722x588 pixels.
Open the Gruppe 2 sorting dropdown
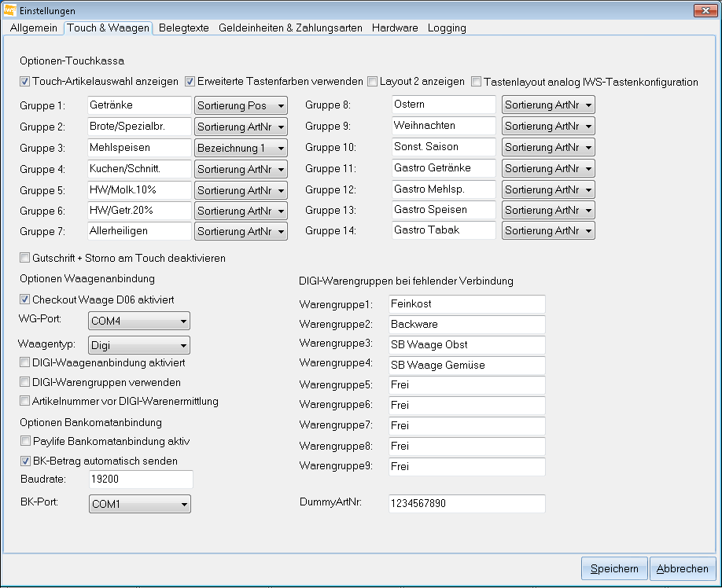pyautogui.click(x=241, y=127)
